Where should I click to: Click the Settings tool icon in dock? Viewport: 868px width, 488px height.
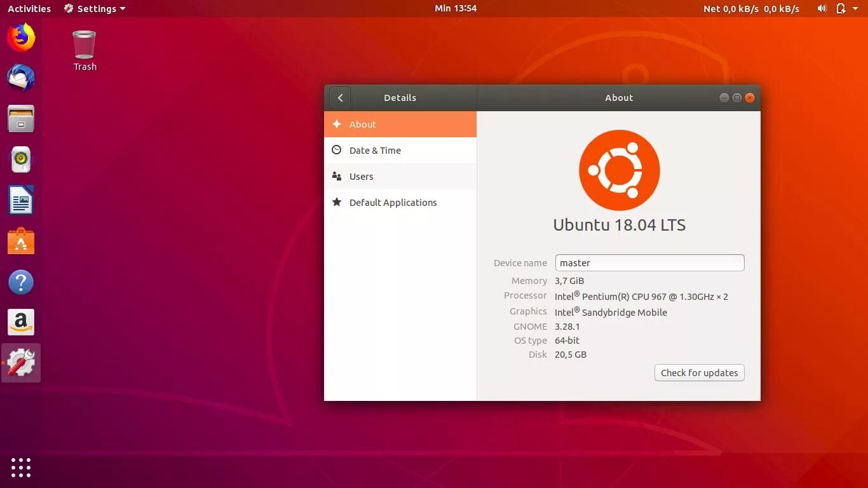[21, 363]
